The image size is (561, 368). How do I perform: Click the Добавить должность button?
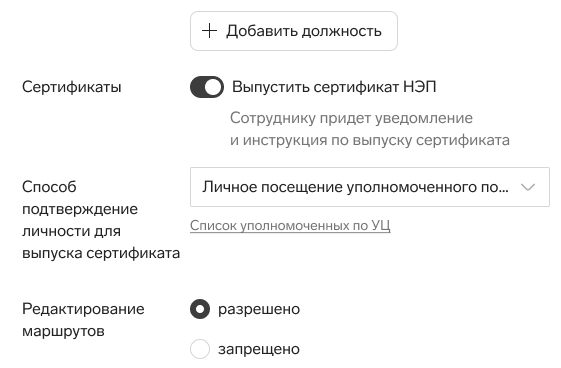click(x=294, y=31)
